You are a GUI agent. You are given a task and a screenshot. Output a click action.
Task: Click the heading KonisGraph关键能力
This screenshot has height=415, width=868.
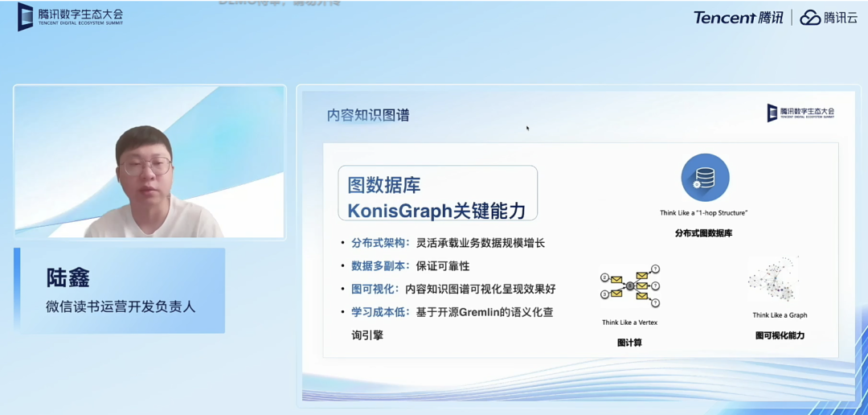click(x=436, y=211)
